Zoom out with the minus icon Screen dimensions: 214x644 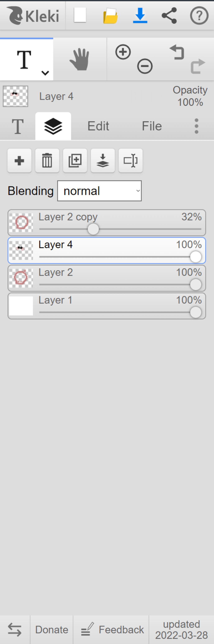pyautogui.click(x=145, y=66)
